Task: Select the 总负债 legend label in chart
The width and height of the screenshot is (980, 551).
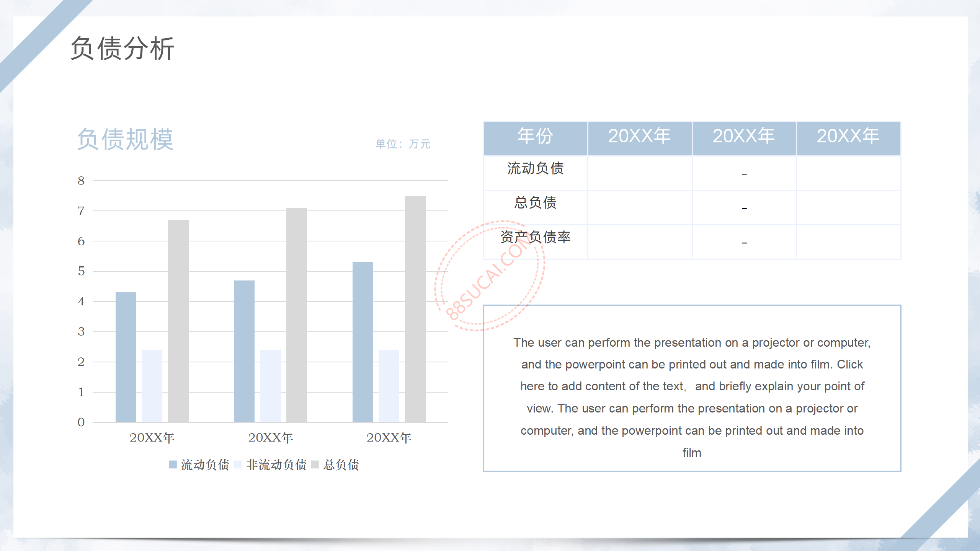Action: pos(341,465)
